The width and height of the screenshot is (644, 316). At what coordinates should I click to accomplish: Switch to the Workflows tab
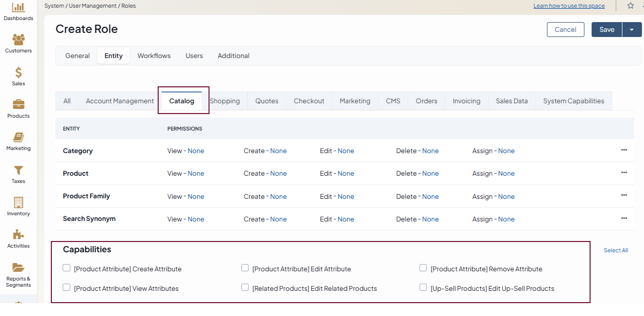pos(154,55)
